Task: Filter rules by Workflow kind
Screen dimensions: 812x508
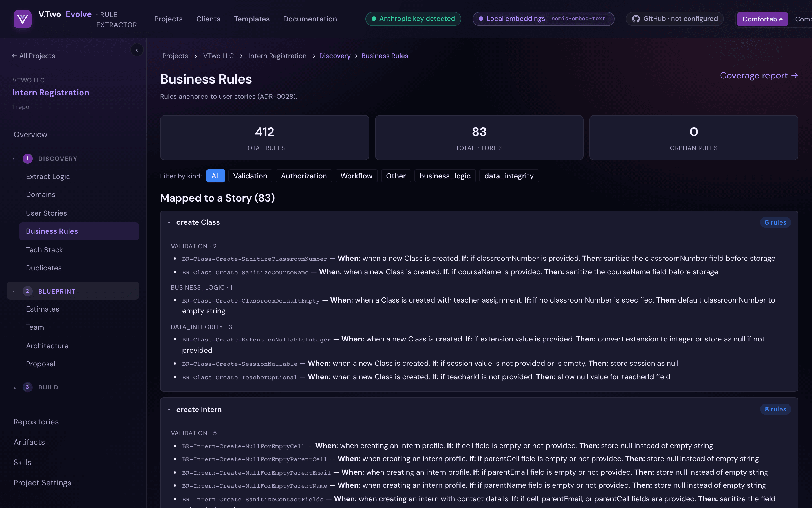Action: [356, 176]
